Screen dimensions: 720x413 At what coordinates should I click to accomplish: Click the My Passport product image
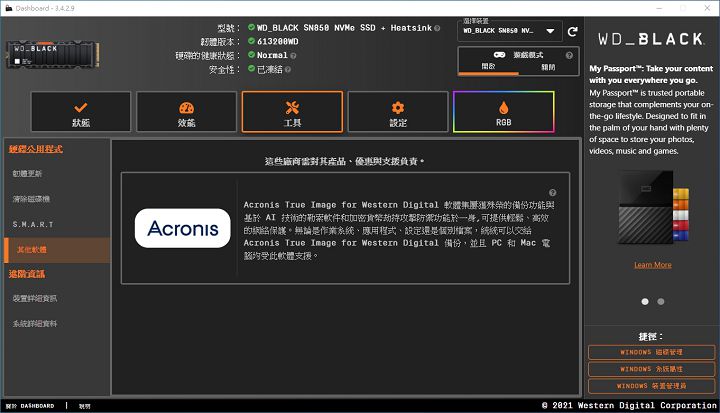pos(652,215)
